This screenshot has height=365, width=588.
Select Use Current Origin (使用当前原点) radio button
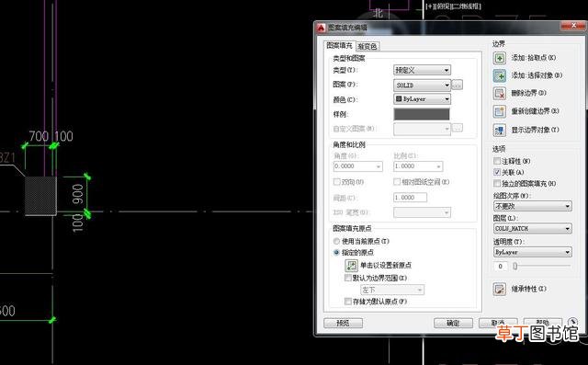tap(336, 241)
